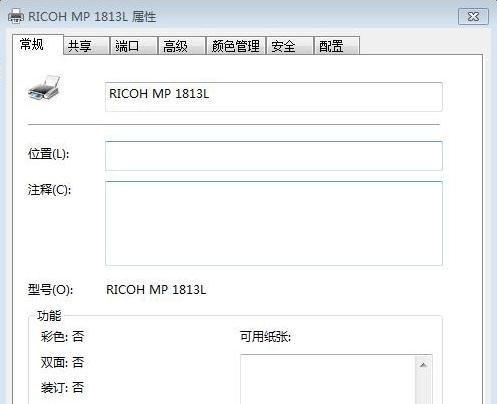Screen dimensions: 497x404
Task: Click the 型号(O) label
Action: (x=50, y=290)
